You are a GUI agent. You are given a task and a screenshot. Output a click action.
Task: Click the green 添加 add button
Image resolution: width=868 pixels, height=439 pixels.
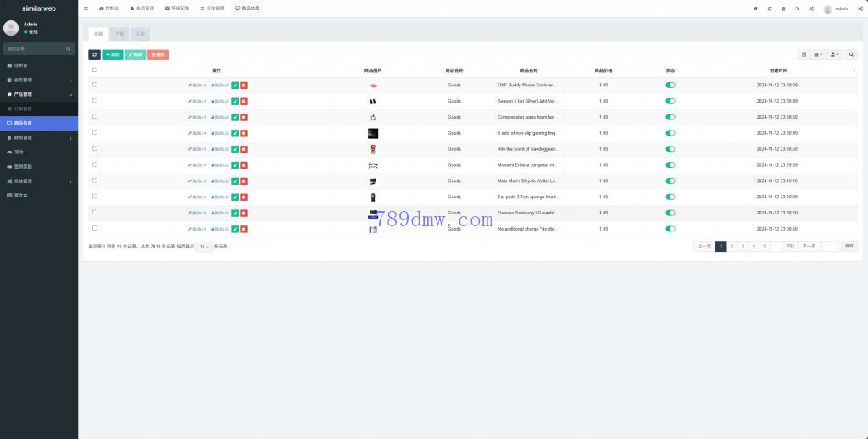pos(112,54)
